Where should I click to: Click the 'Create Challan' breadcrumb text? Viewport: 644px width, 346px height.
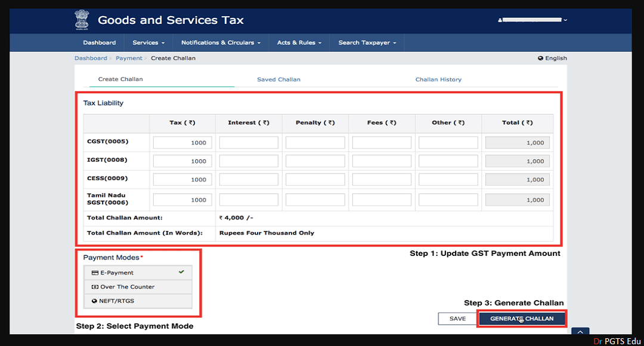[x=173, y=58]
